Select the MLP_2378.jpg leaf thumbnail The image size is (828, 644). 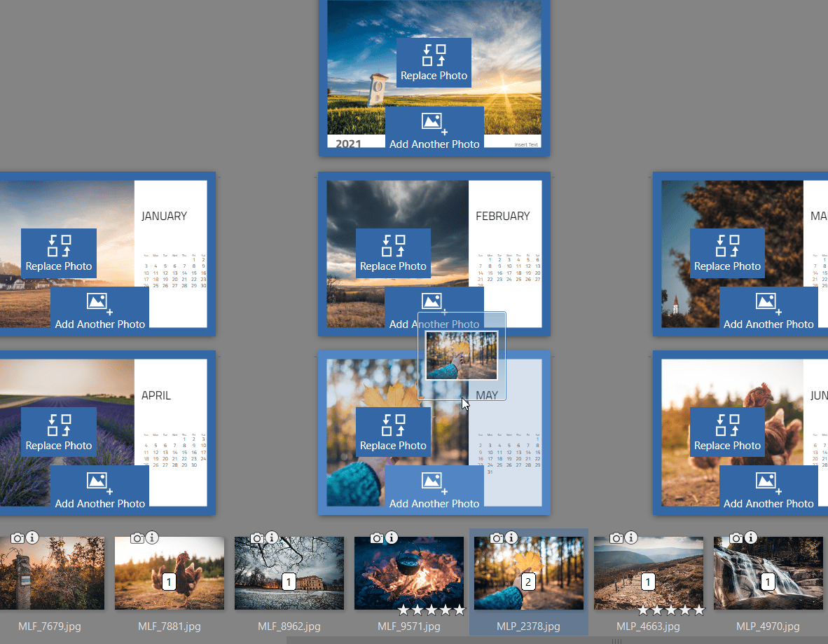click(x=529, y=573)
